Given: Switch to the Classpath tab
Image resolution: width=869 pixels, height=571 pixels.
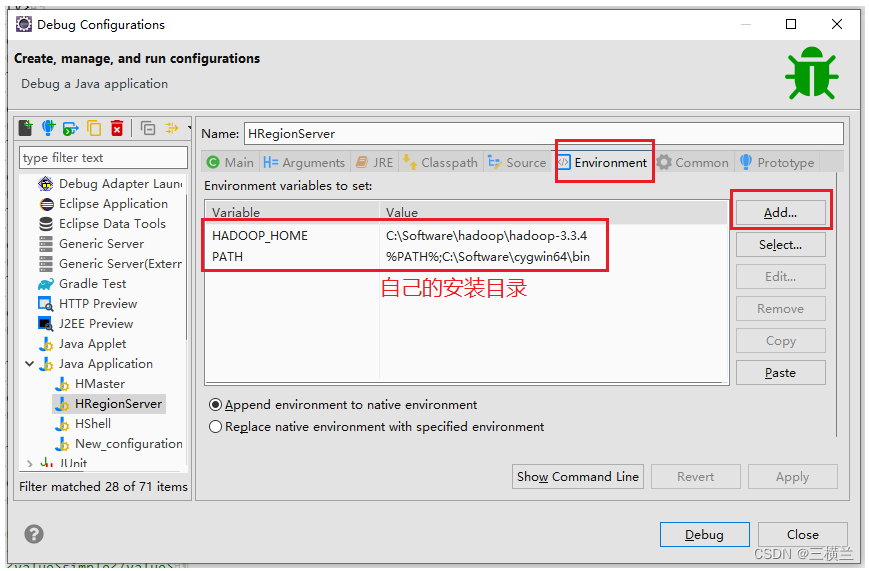Looking at the screenshot, I should [x=441, y=162].
